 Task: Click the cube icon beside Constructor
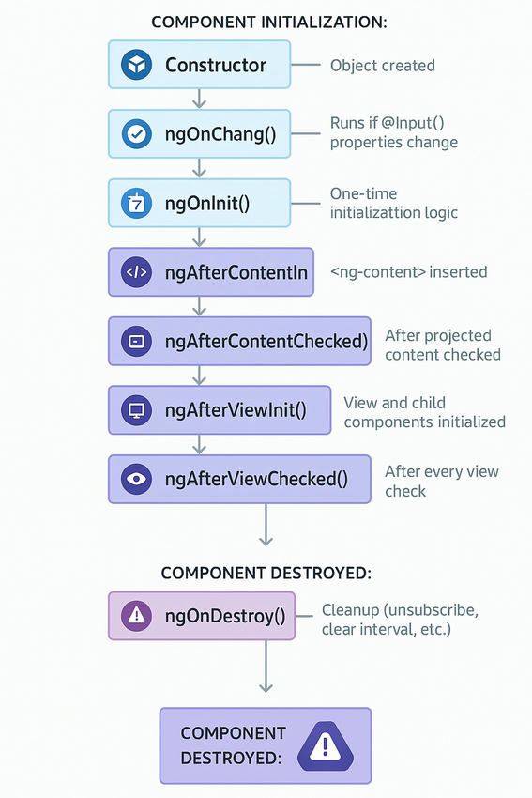pos(136,65)
